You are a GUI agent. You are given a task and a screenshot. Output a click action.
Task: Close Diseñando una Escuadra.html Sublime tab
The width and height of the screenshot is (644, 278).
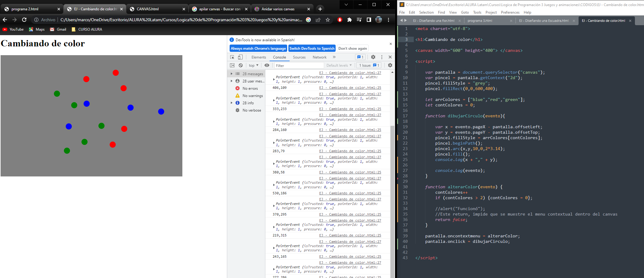click(574, 21)
